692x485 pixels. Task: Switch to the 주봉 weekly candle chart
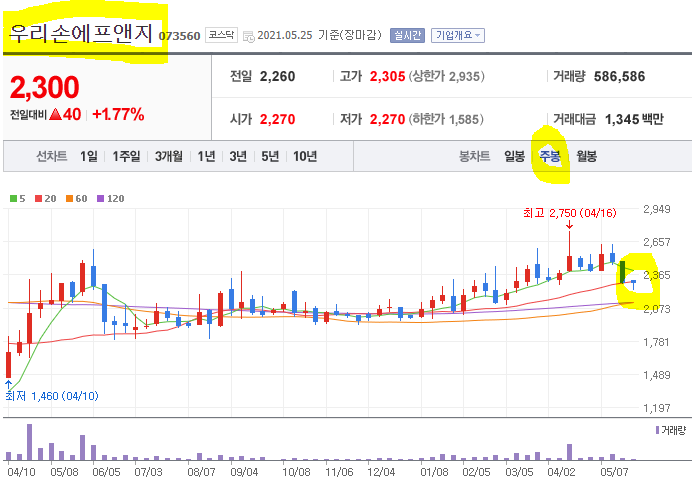tap(550, 156)
